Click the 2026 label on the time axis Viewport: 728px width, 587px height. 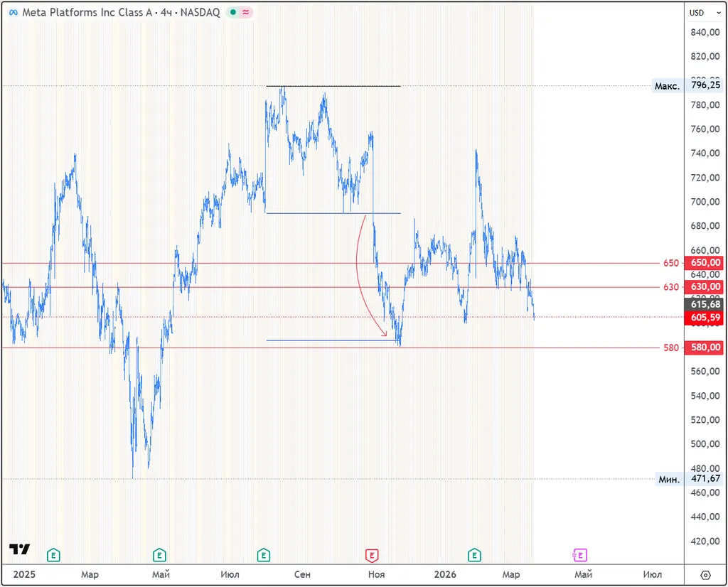click(445, 574)
